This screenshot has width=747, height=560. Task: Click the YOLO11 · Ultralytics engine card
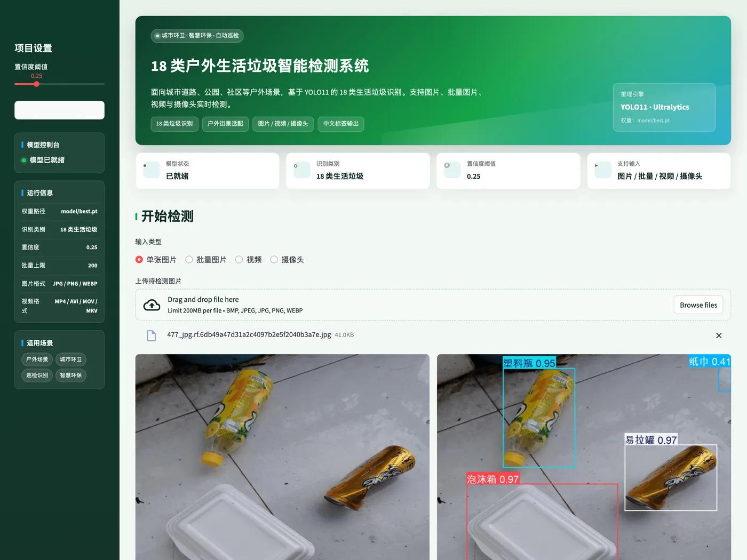click(x=664, y=107)
